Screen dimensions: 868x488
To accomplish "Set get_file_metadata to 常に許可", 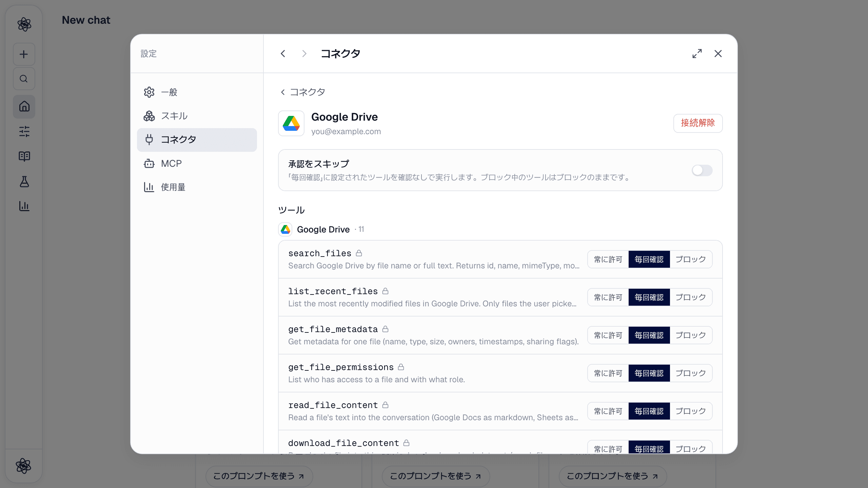I will coord(608,335).
